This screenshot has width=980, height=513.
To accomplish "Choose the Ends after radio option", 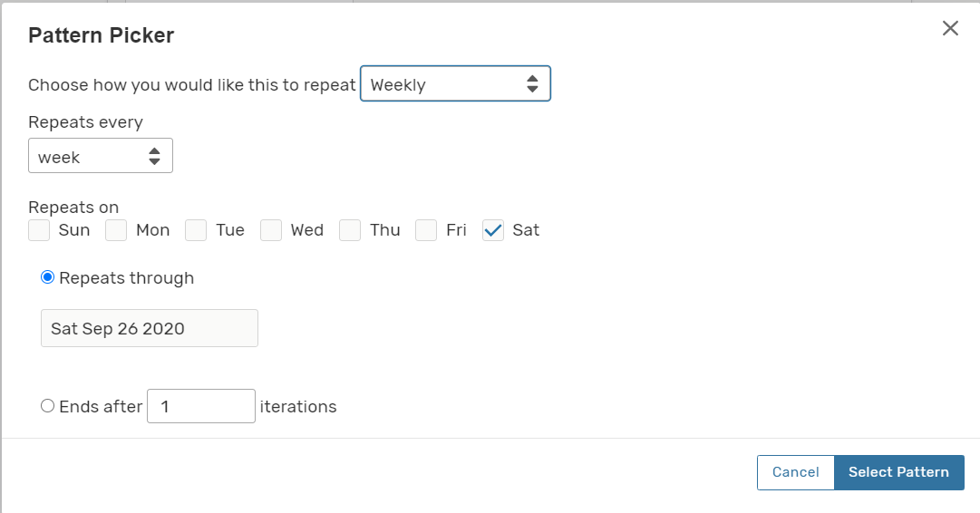I will 48,407.
